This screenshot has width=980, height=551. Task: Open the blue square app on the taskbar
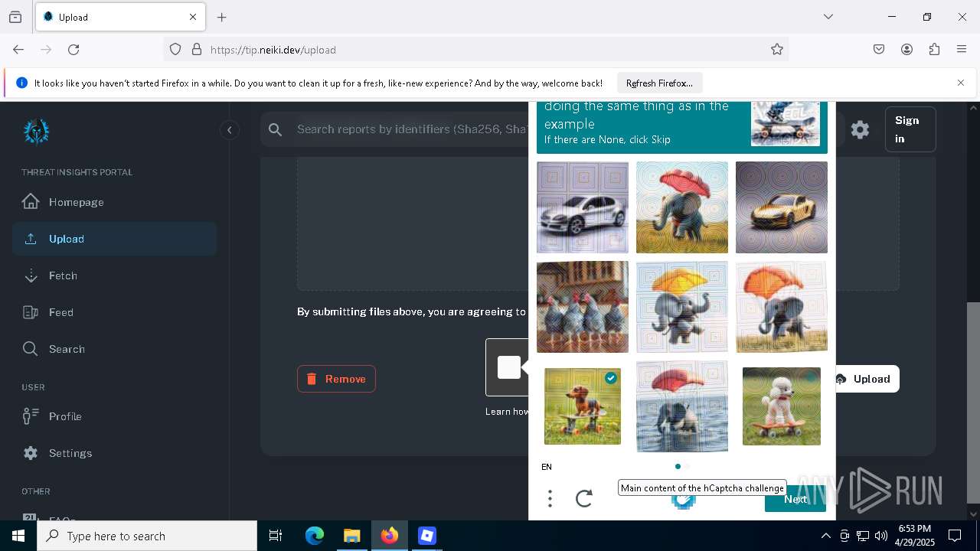[x=426, y=536]
